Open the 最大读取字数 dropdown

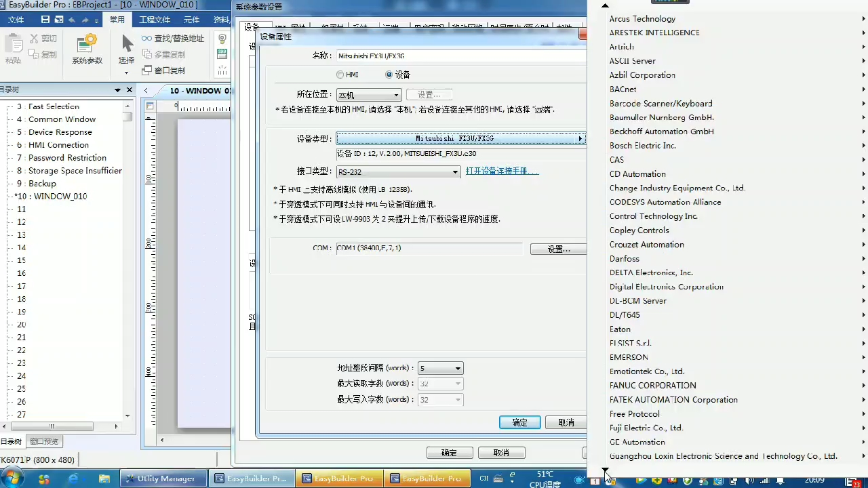coord(441,384)
